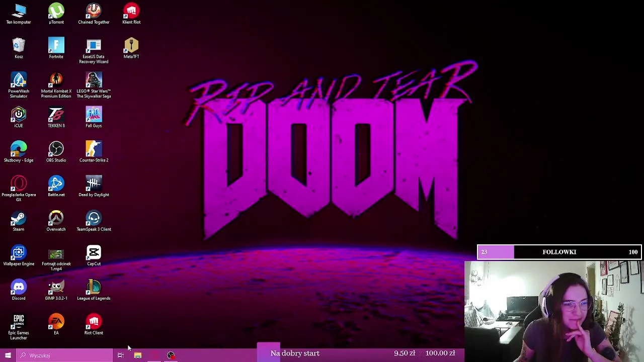Launch µTorrent from the desktop
Viewport: 644px width, 362px height.
click(x=56, y=14)
